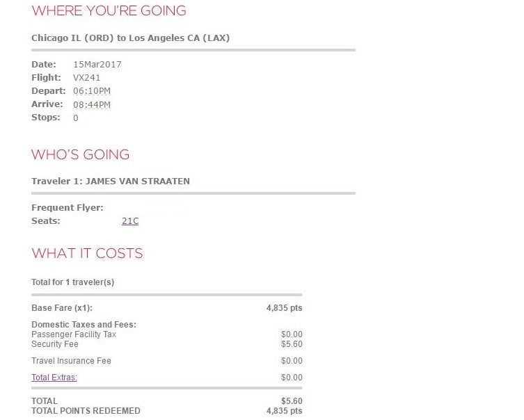This screenshot has width=524, height=420.
Task: Click the Stops value 0
Action: tap(76, 118)
